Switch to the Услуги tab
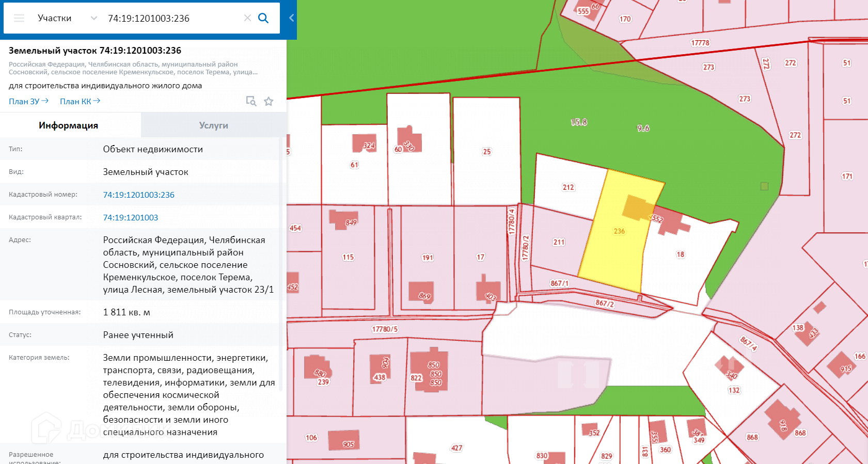The height and width of the screenshot is (464, 868). tap(213, 125)
